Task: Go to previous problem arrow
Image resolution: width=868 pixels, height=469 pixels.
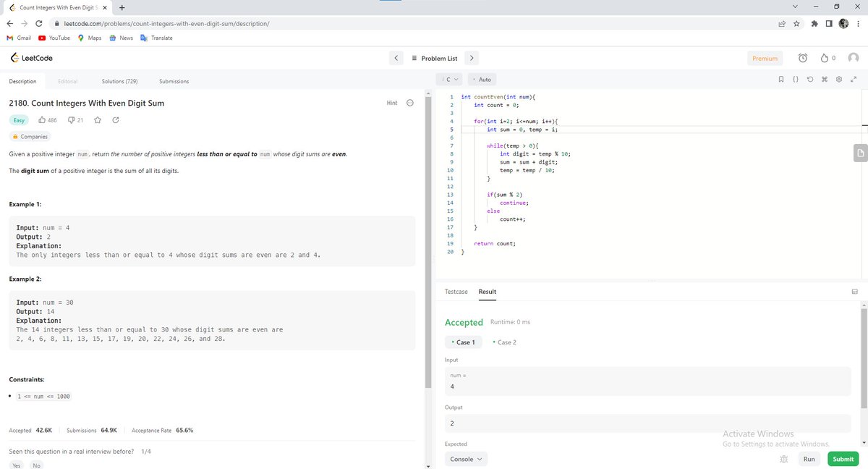Action: click(x=396, y=58)
